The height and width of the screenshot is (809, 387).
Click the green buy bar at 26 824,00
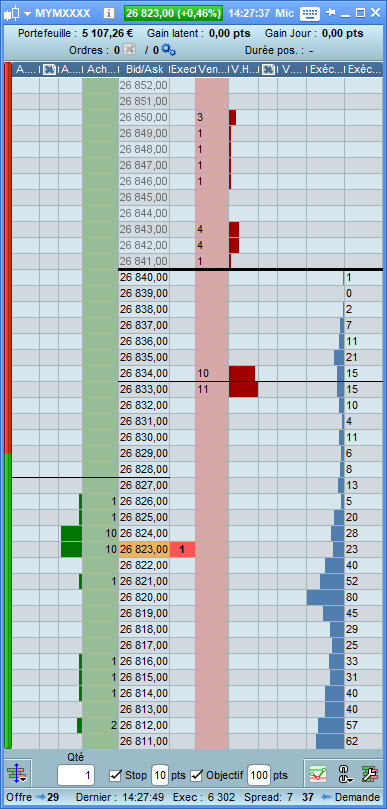71,533
